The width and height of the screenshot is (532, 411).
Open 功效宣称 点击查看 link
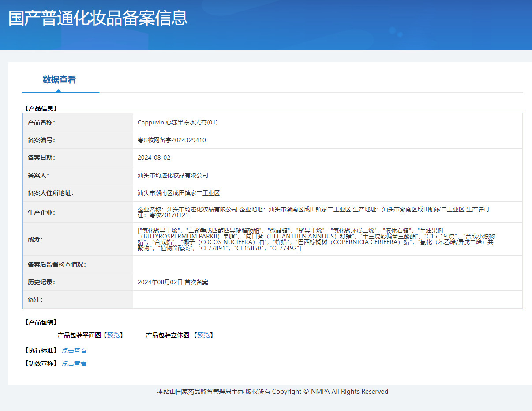(x=74, y=363)
